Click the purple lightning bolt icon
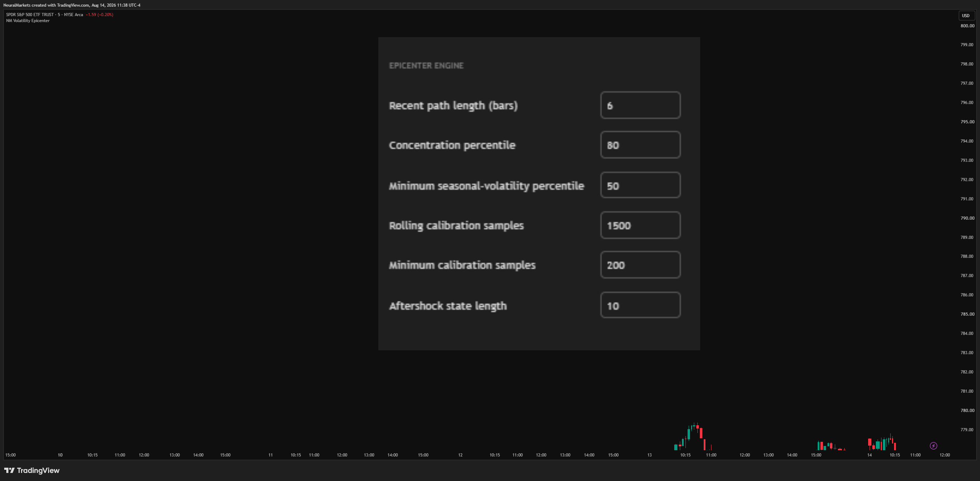The height and width of the screenshot is (481, 980). click(933, 446)
